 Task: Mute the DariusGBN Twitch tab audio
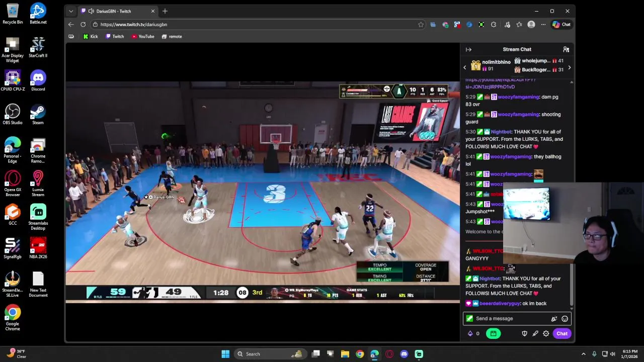click(91, 11)
